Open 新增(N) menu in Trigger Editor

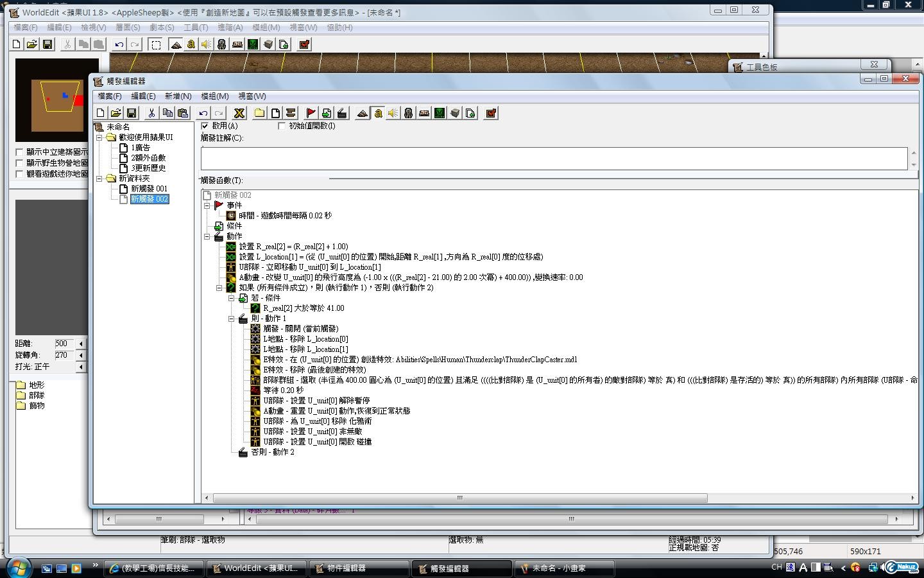coord(178,96)
